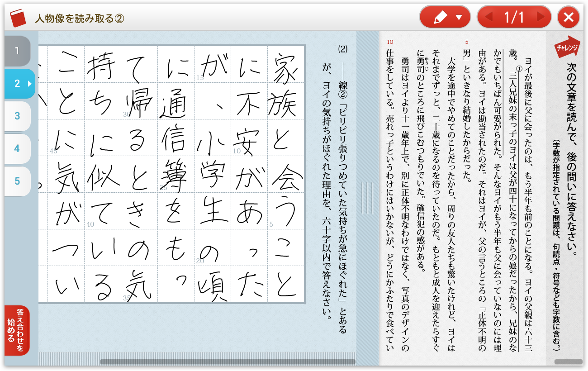Click the red line number 5
This screenshot has width=588, height=371.
[x=467, y=42]
